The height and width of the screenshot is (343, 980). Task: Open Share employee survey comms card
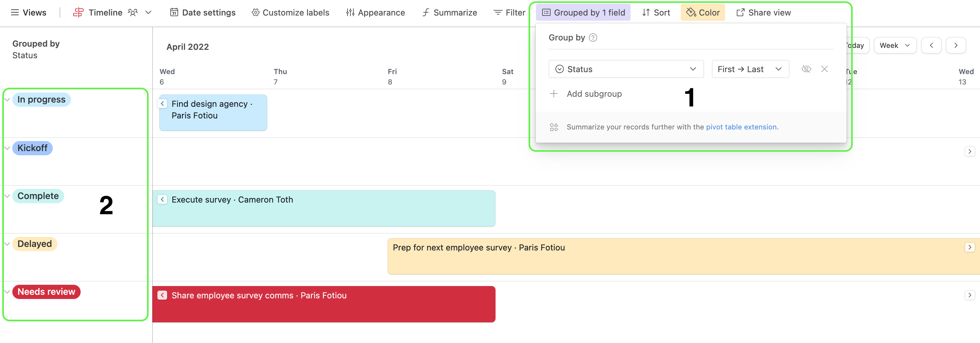324,304
